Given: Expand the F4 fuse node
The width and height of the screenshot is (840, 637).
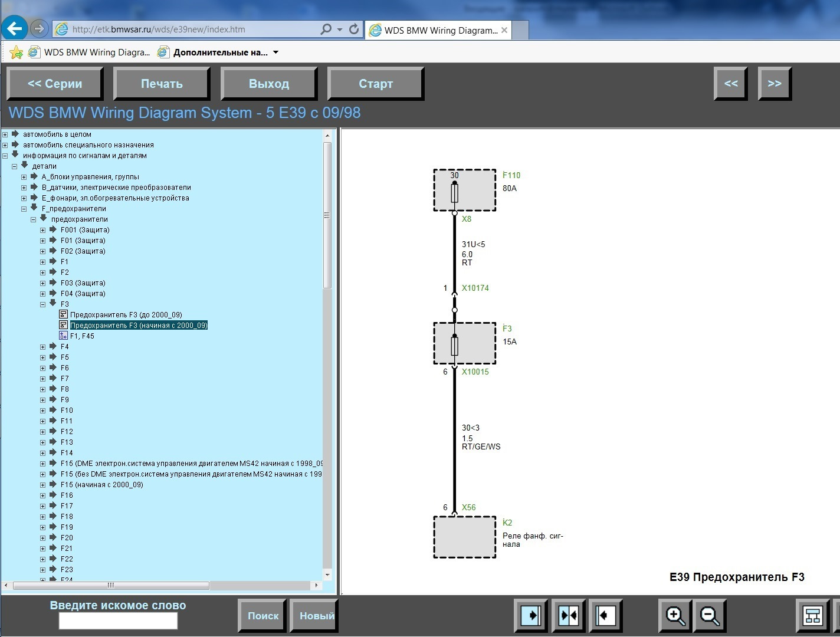Looking at the screenshot, I should [43, 347].
